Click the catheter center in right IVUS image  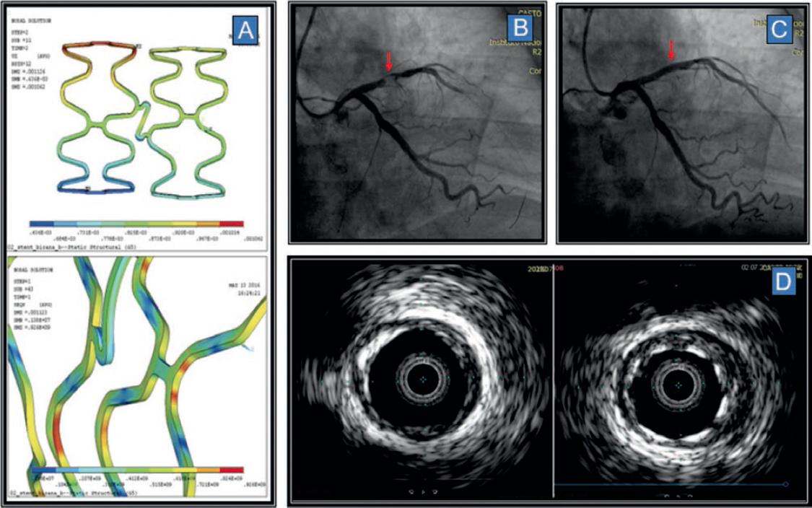(x=678, y=385)
